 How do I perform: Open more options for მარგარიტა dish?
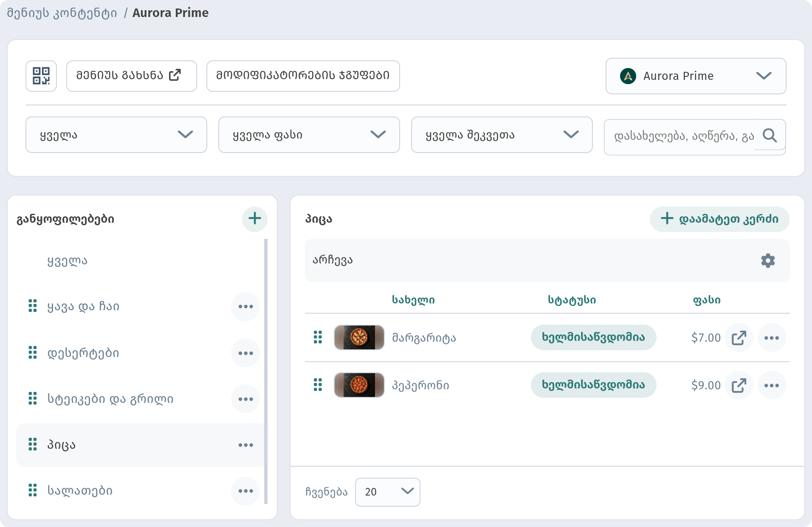(x=772, y=338)
